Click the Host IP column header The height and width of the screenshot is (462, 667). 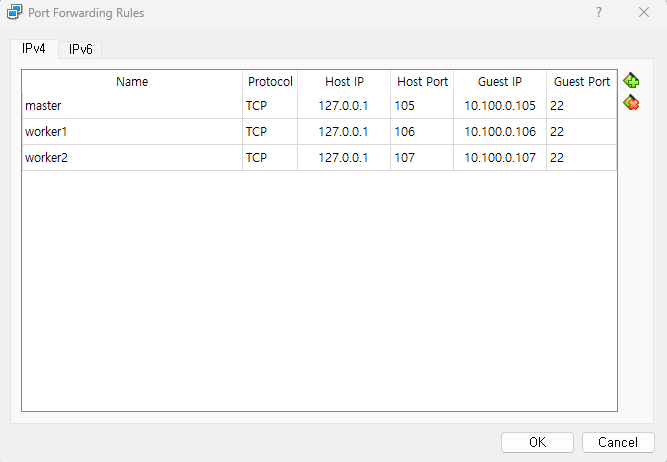point(344,82)
